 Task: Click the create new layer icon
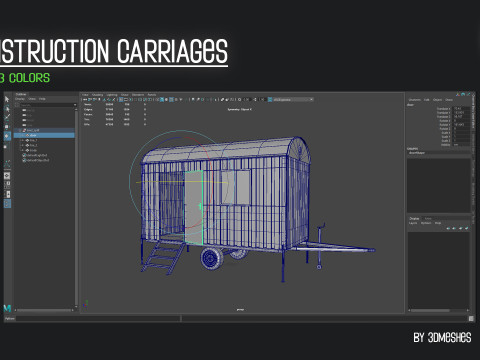click(x=460, y=228)
